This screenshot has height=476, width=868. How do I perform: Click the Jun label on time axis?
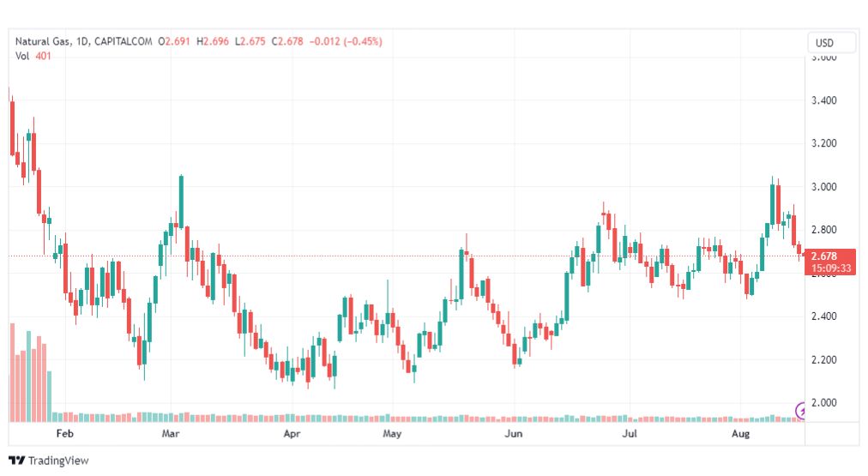pos(513,433)
